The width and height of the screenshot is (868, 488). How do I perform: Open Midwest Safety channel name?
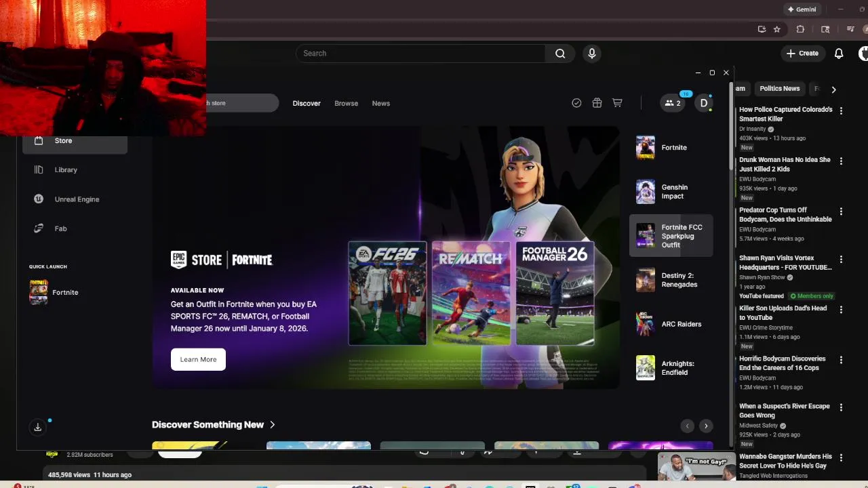(758, 426)
